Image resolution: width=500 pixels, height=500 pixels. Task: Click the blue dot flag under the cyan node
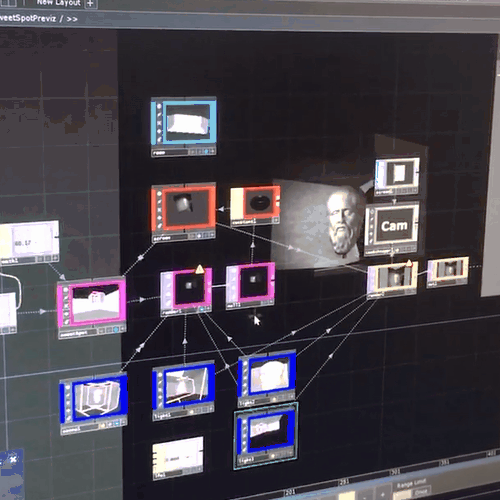[206, 152]
